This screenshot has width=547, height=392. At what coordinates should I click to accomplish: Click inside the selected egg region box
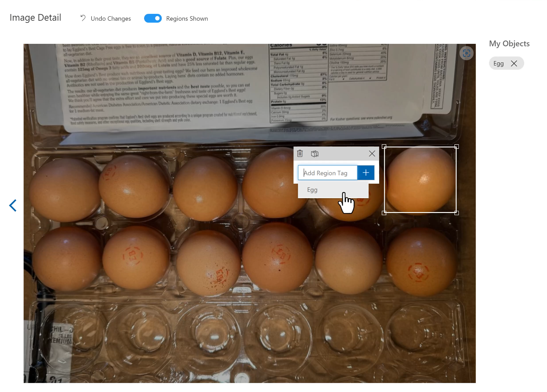click(420, 180)
